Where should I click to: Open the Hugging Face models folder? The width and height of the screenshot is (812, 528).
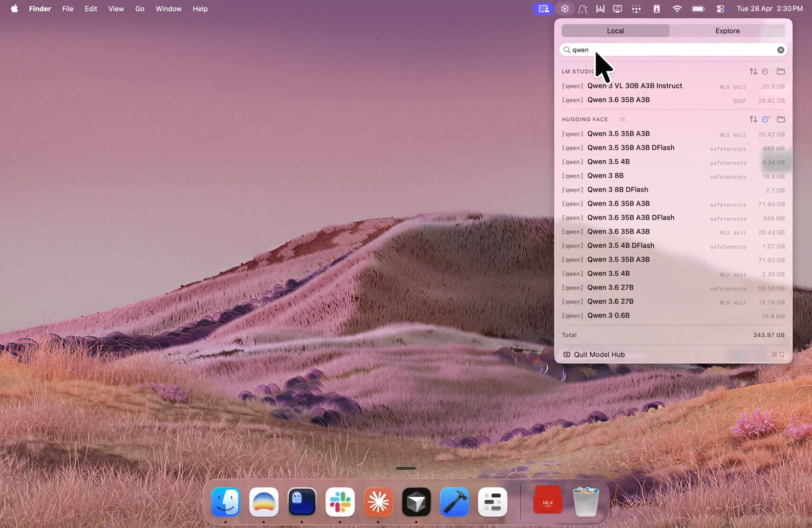click(x=781, y=119)
